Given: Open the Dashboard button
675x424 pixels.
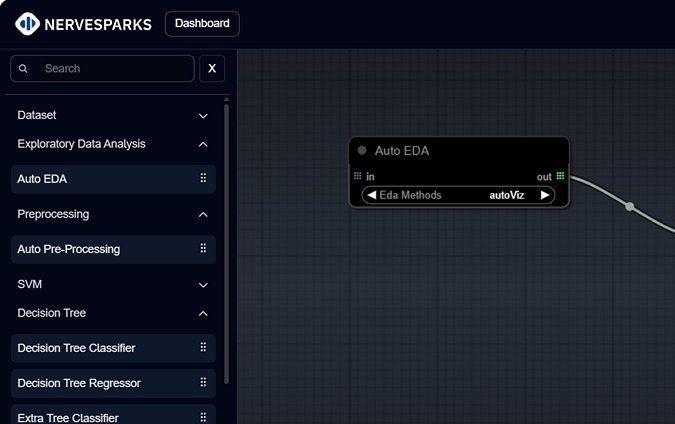Looking at the screenshot, I should 202,23.
